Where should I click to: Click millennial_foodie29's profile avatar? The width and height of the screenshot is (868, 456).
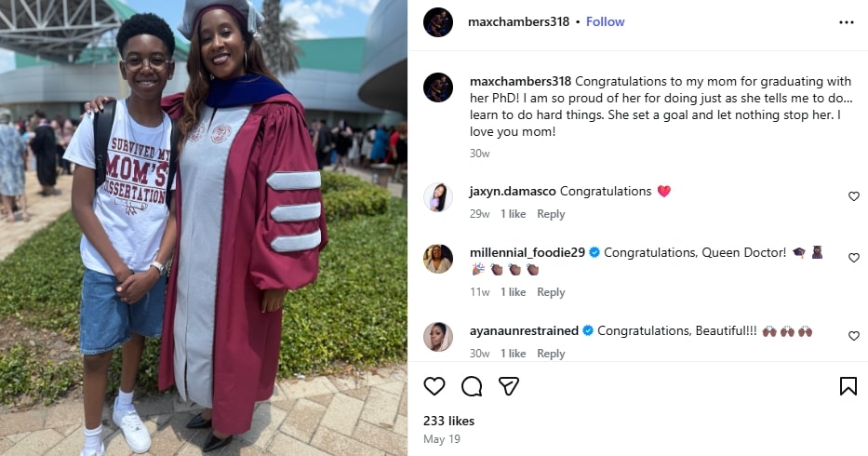438,259
